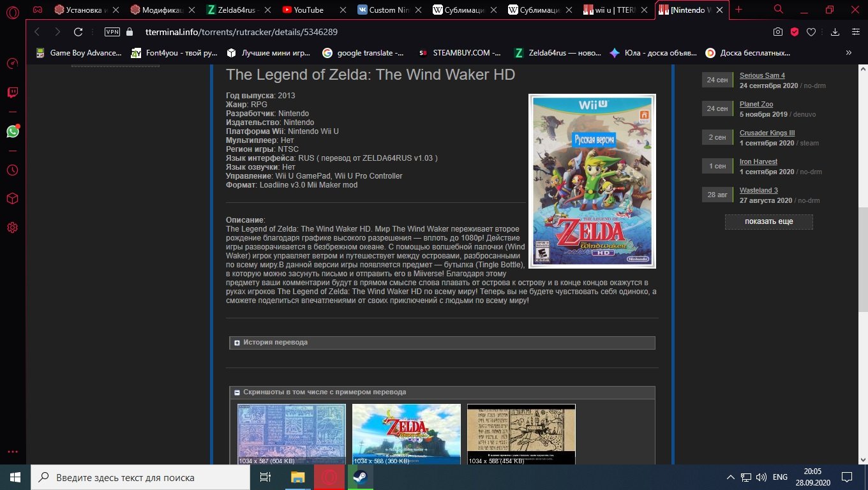Open the 360 KB Zelda title thumbnail
Image resolution: width=868 pixels, height=490 pixels.
click(407, 434)
